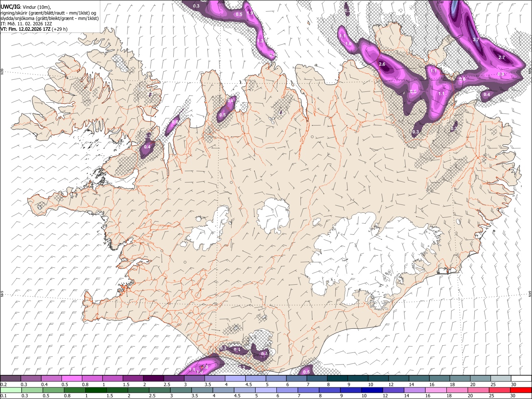
Task: Click the 2.7 precipitation value on the map
Action: click(x=501, y=57)
